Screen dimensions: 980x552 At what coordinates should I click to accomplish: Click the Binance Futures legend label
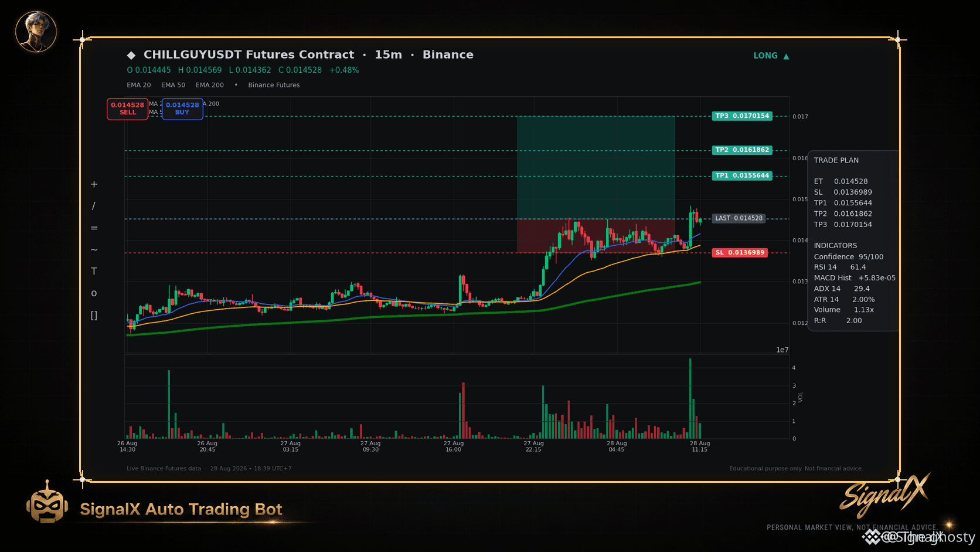pos(274,85)
